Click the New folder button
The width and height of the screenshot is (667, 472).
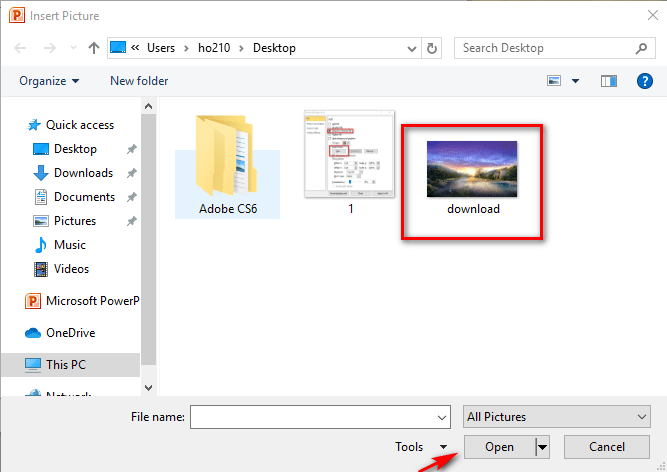click(x=139, y=81)
